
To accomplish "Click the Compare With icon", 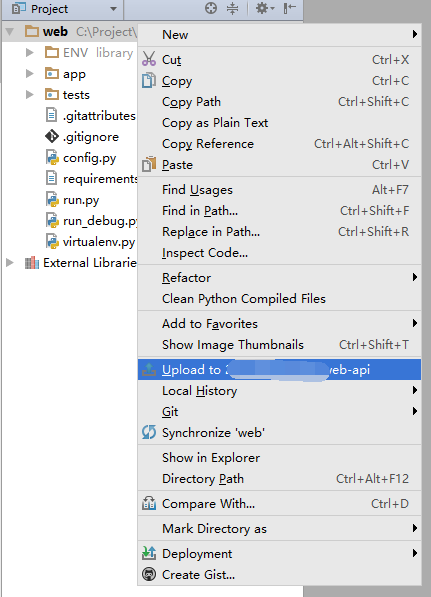I will (x=149, y=503).
